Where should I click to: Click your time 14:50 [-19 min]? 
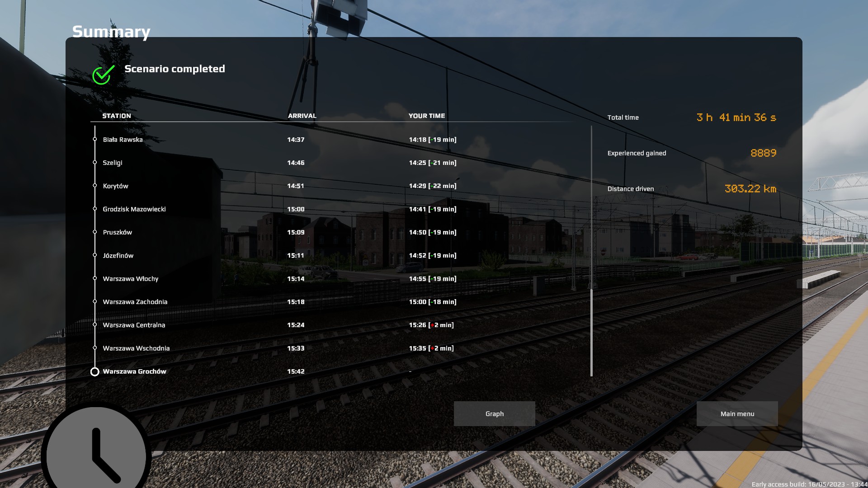(433, 232)
